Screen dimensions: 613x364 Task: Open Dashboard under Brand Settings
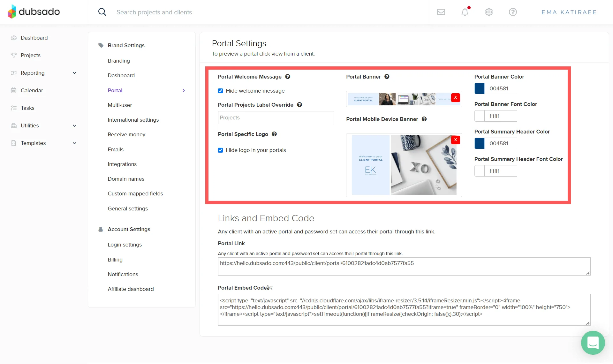(x=121, y=75)
